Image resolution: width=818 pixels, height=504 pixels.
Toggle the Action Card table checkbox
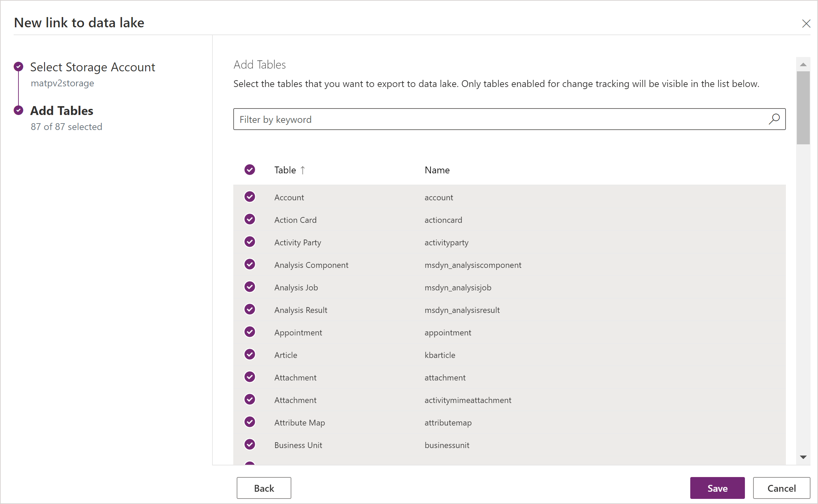tap(249, 220)
